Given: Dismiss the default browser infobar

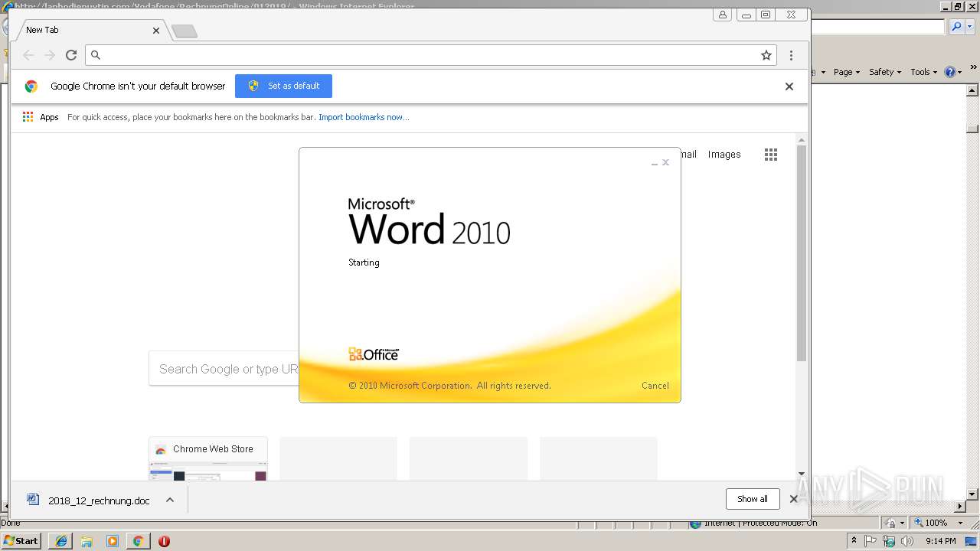Looking at the screenshot, I should (x=789, y=86).
